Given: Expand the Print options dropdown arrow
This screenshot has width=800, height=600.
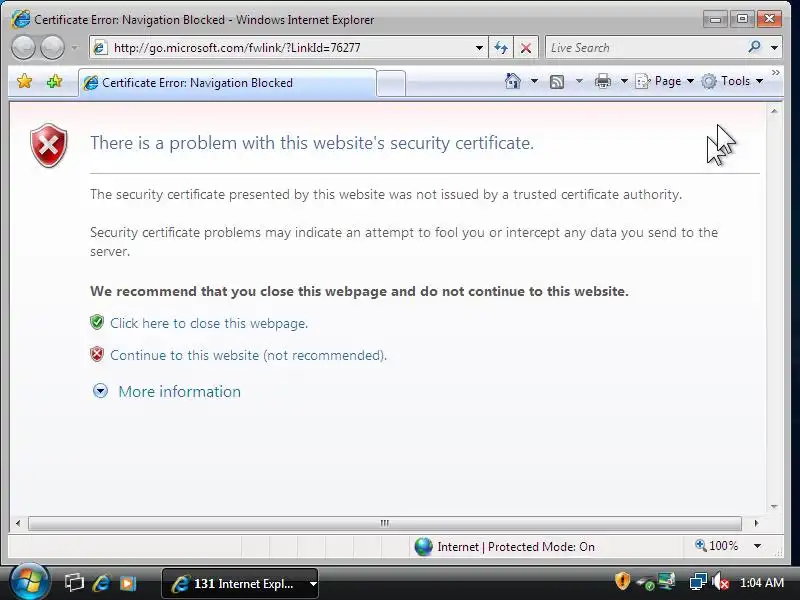Looking at the screenshot, I should [624, 81].
